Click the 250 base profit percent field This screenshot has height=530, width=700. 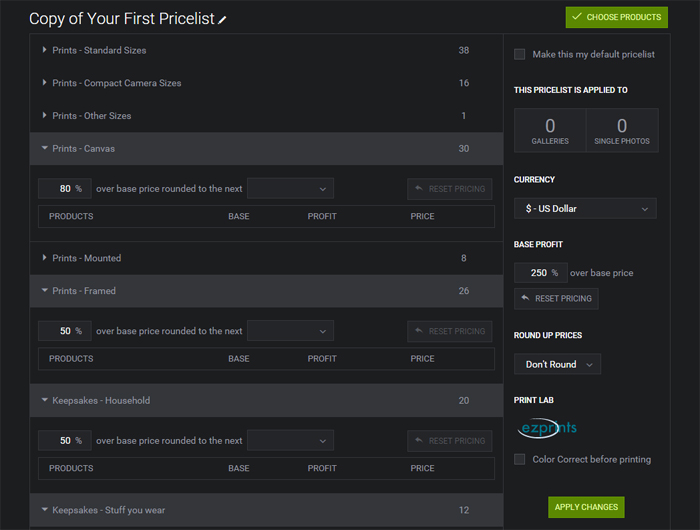coord(541,273)
